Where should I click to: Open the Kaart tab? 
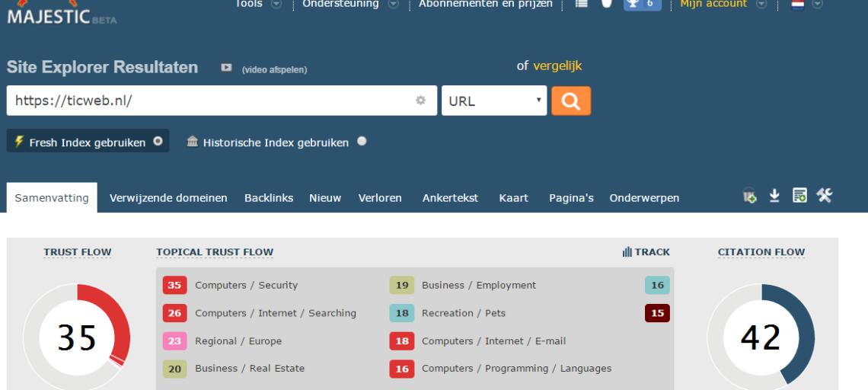(x=514, y=198)
